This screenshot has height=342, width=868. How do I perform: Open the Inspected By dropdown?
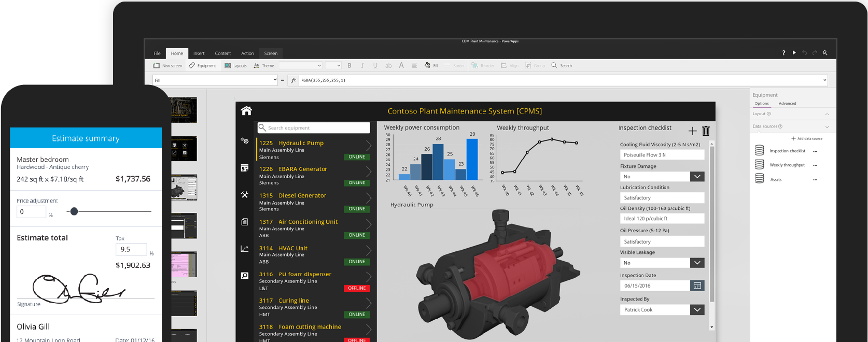697,310
